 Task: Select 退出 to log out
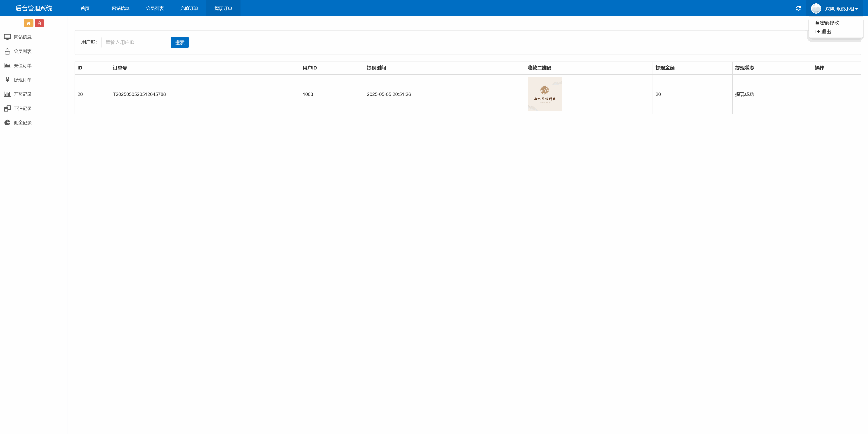point(826,32)
